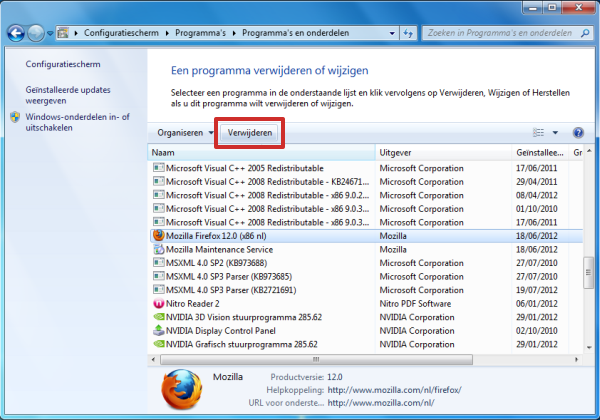Go back with the blue back arrow
This screenshot has height=420, width=600.
coord(16,33)
